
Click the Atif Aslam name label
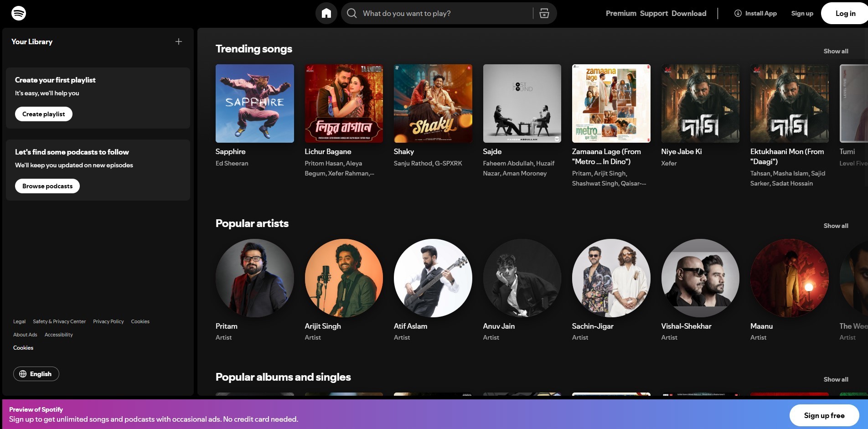point(410,326)
